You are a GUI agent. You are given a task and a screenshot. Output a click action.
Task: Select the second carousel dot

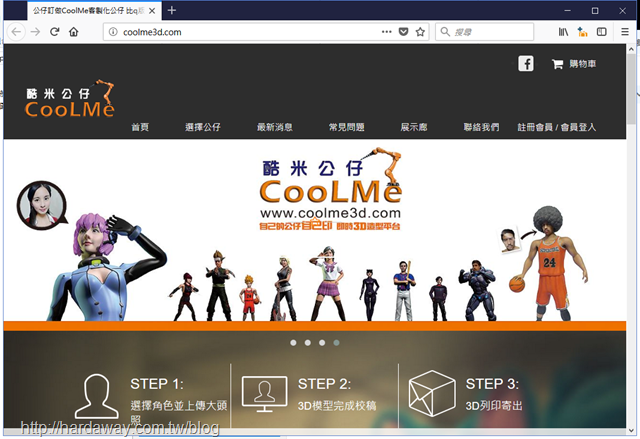pyautogui.click(x=308, y=343)
